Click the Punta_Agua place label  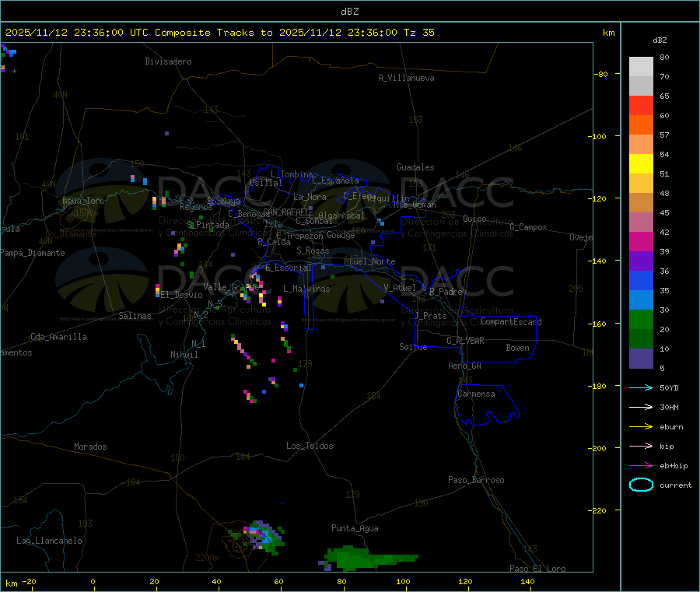click(355, 528)
